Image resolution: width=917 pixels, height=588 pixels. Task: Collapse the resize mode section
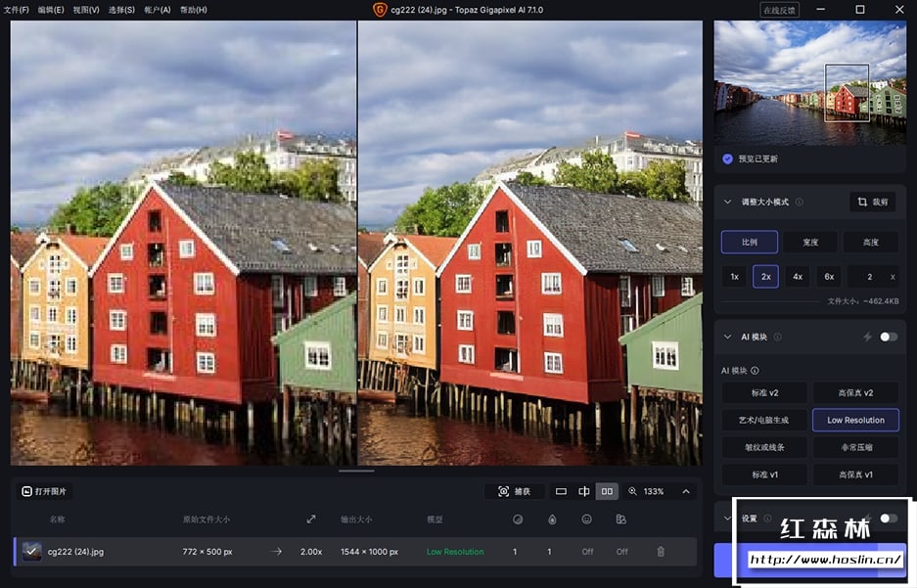click(x=727, y=203)
